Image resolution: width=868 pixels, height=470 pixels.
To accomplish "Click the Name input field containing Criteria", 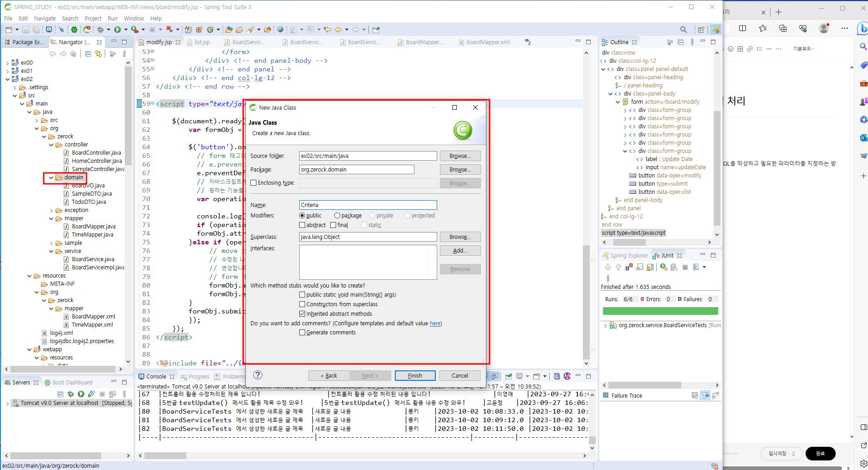I will (x=368, y=205).
